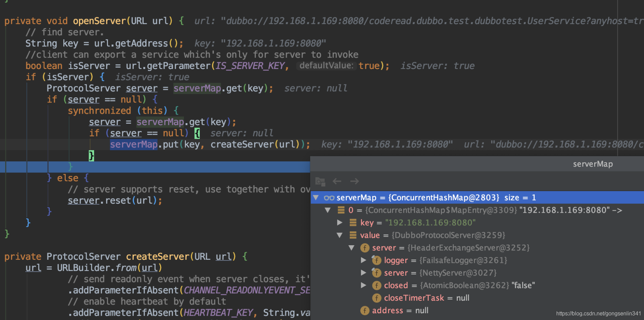Viewport: 644px width, 320px height.
Task: Click the serverMap popup title
Action: tap(593, 164)
